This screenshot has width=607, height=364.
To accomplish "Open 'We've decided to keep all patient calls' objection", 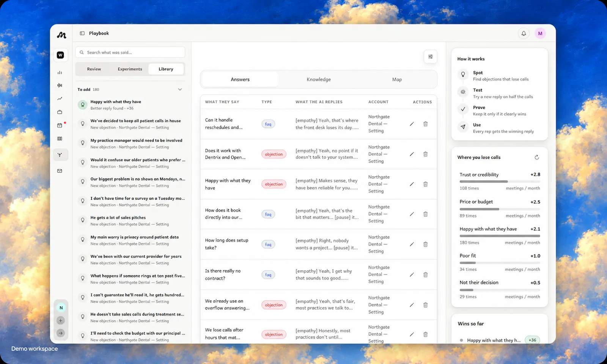I will (x=131, y=124).
